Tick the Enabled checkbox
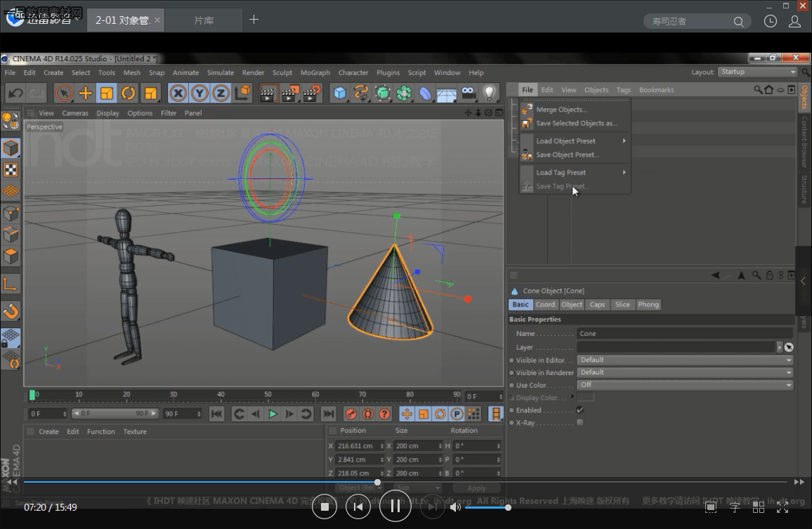The width and height of the screenshot is (812, 529). (580, 410)
